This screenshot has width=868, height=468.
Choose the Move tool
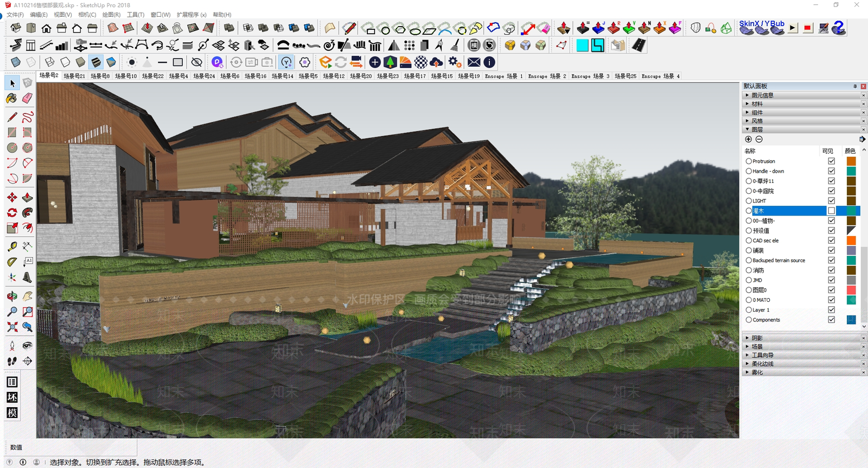pyautogui.click(x=12, y=197)
